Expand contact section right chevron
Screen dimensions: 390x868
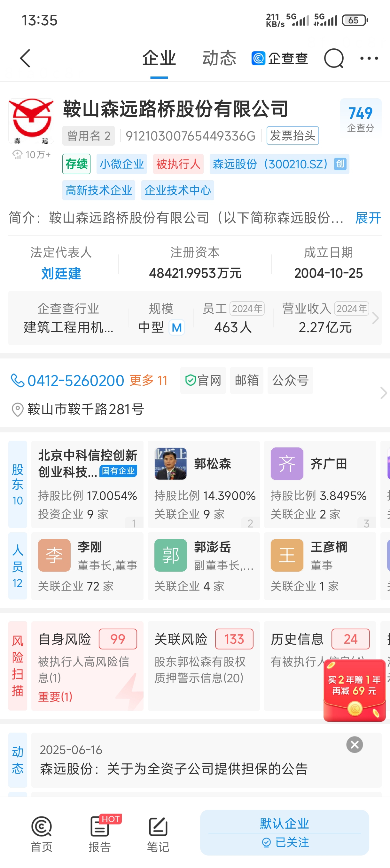coord(383,393)
